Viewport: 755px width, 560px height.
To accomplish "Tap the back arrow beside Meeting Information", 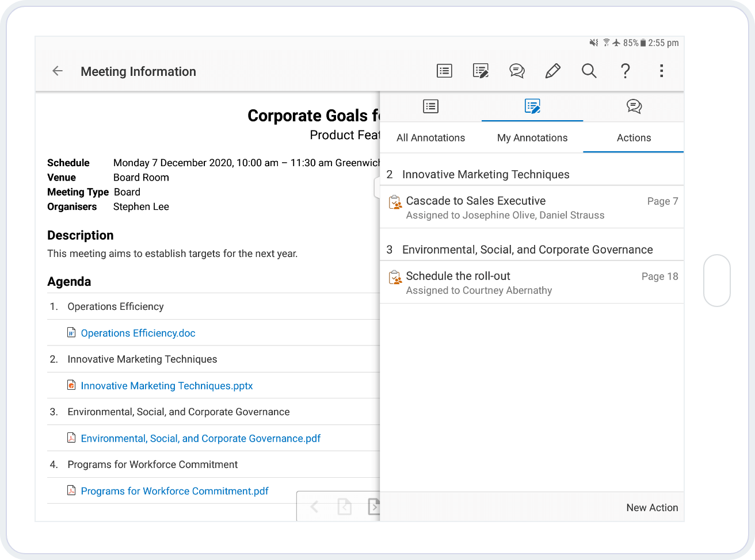I will [x=58, y=71].
